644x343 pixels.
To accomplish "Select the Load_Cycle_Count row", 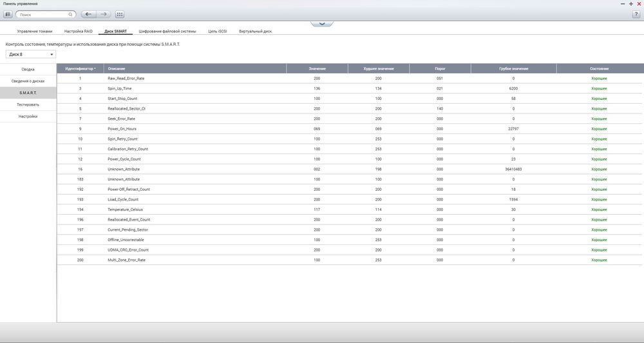I will [349, 199].
